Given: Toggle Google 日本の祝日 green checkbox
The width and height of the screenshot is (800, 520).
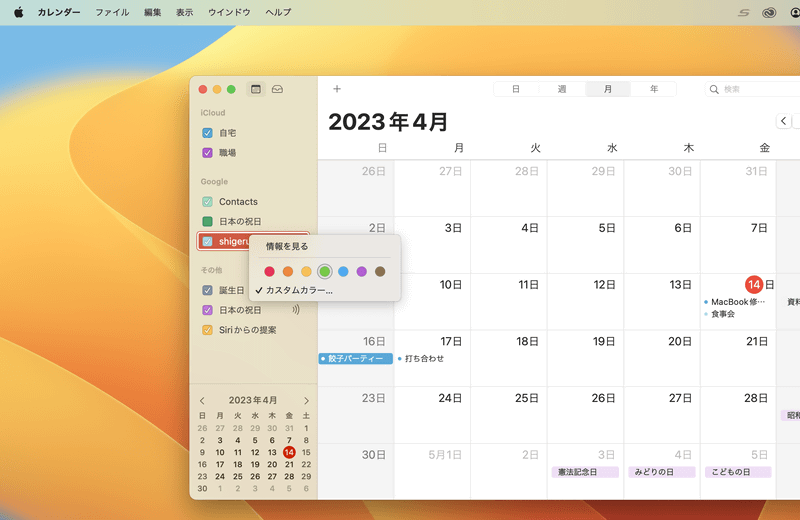Looking at the screenshot, I should click(207, 221).
